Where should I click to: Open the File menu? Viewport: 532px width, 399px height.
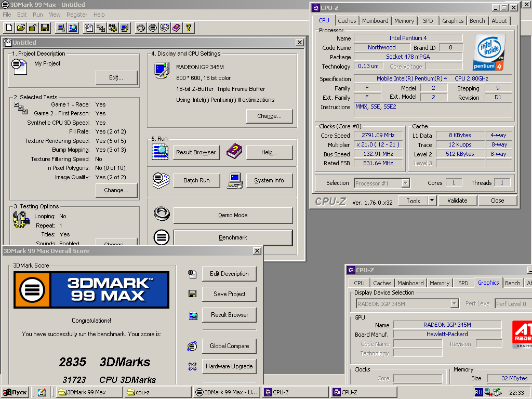click(x=7, y=15)
